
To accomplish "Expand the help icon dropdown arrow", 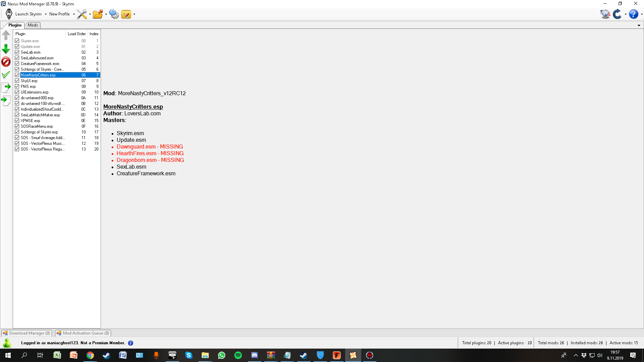I will (642, 14).
